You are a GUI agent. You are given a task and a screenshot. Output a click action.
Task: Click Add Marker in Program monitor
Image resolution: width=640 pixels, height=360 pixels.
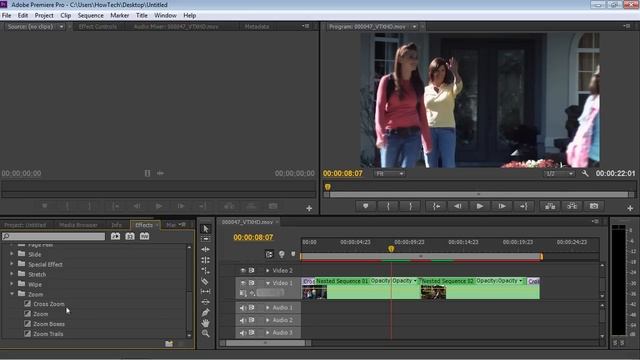366,206
